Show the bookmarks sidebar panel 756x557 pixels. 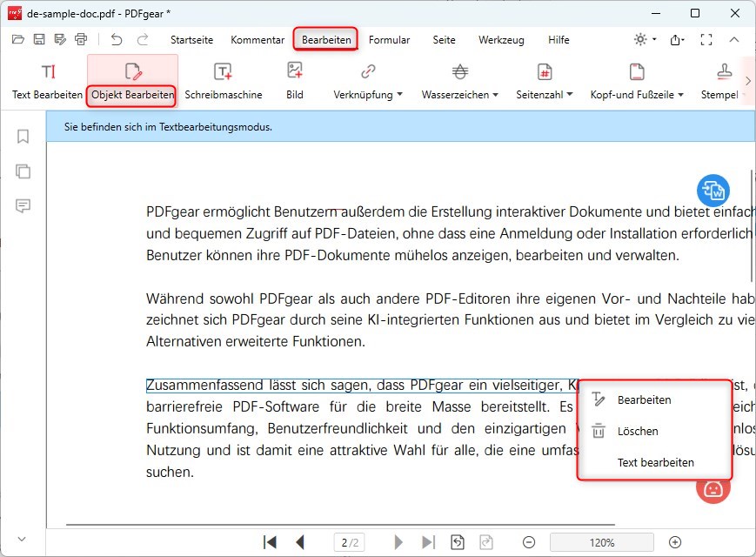[x=23, y=137]
